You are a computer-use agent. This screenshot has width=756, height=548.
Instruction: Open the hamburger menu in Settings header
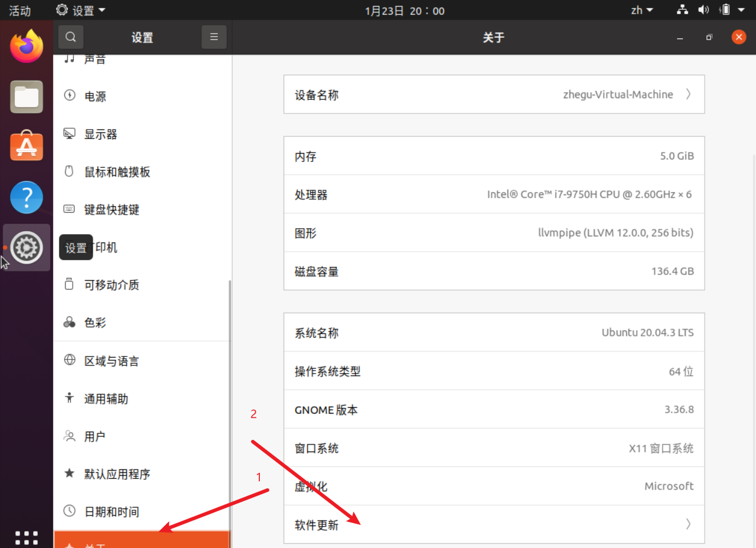tap(214, 37)
